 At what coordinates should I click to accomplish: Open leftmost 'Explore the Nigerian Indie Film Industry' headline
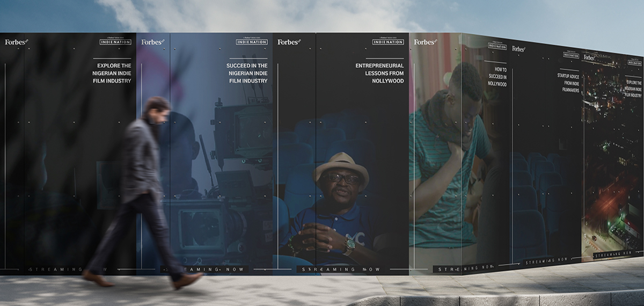click(112, 74)
